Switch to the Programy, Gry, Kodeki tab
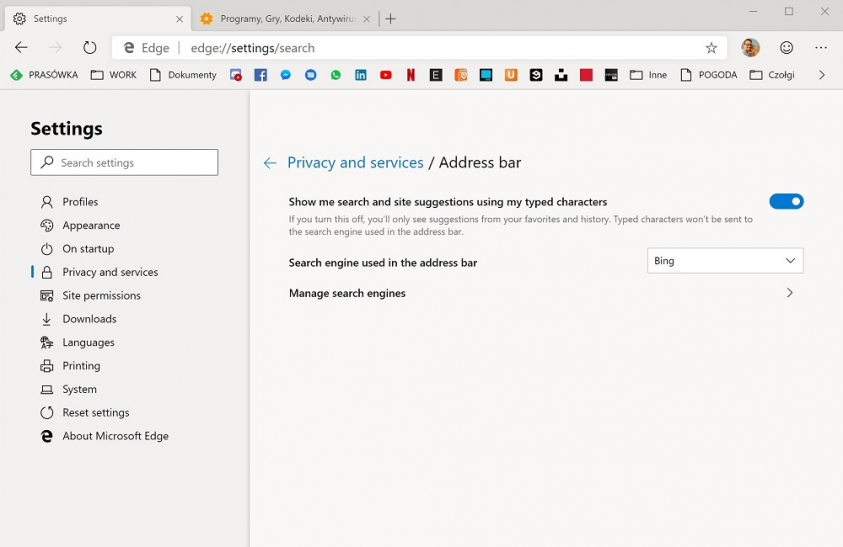 [285, 19]
